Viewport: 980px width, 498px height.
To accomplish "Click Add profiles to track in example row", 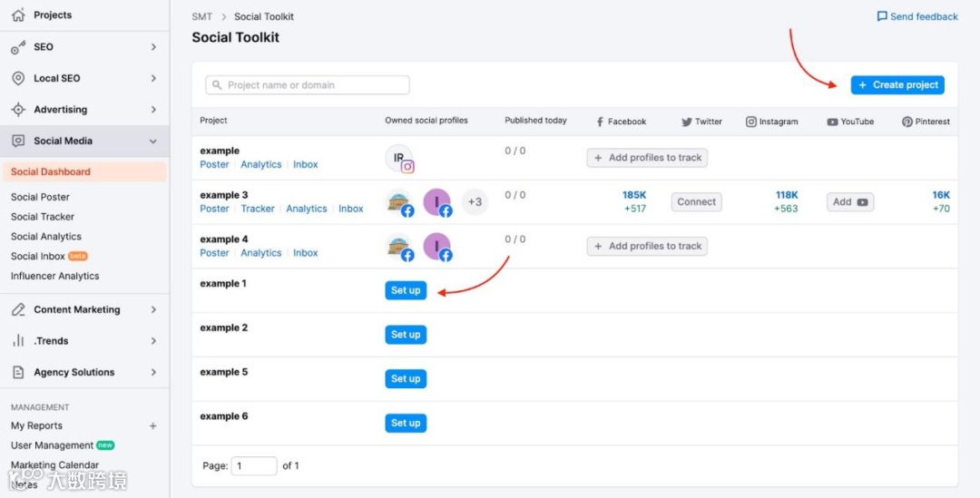I will click(647, 158).
